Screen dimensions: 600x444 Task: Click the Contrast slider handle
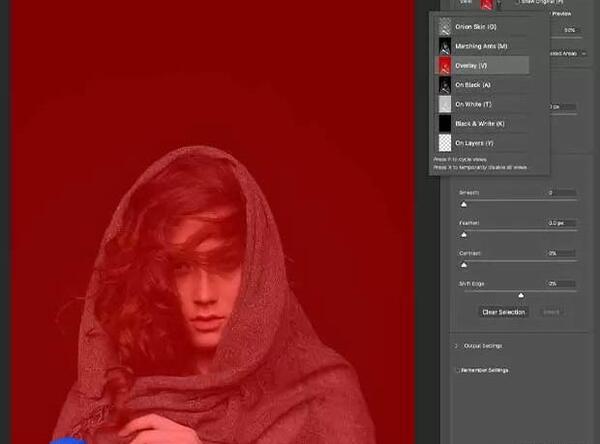point(464,265)
